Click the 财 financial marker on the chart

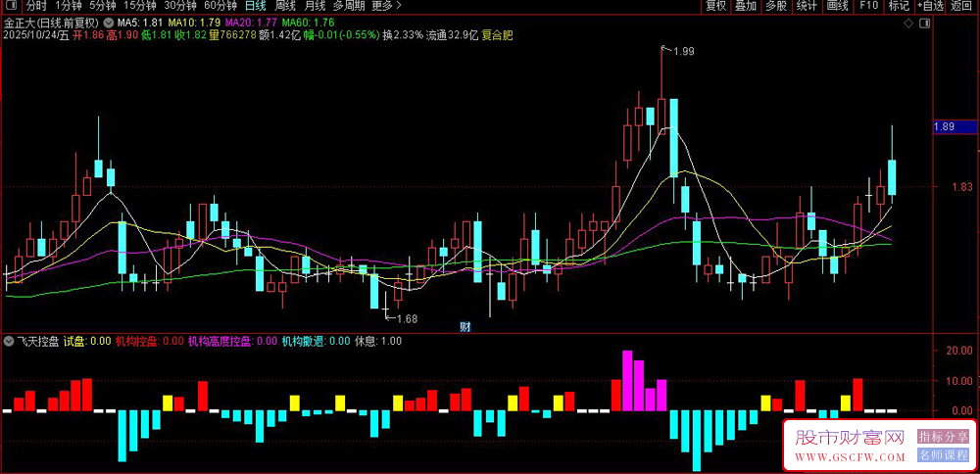point(465,327)
